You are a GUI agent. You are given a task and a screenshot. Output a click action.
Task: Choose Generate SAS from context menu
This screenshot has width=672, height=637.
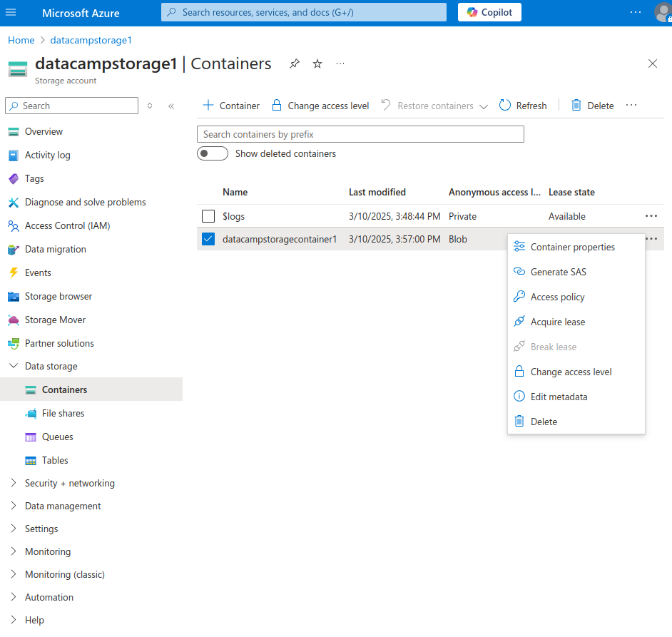tap(576, 272)
